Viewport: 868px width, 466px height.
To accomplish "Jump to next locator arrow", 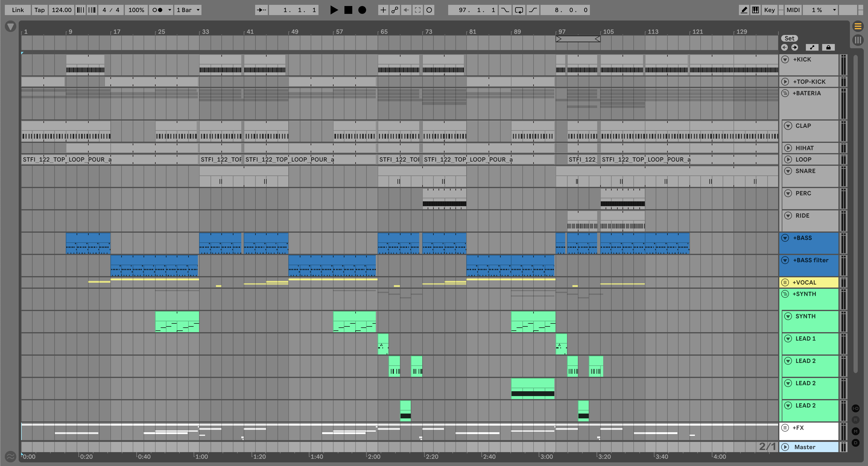I will 794,47.
